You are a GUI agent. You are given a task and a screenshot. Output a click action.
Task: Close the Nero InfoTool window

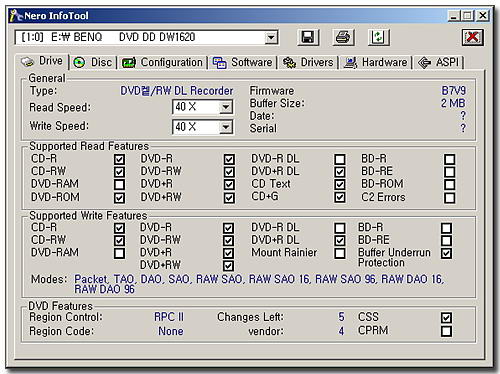(483, 16)
